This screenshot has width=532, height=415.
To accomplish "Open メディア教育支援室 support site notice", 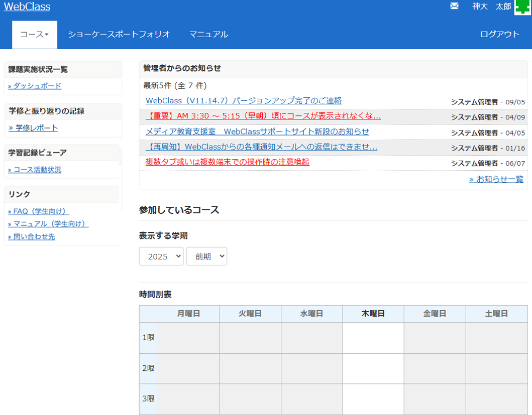I will 257,132.
